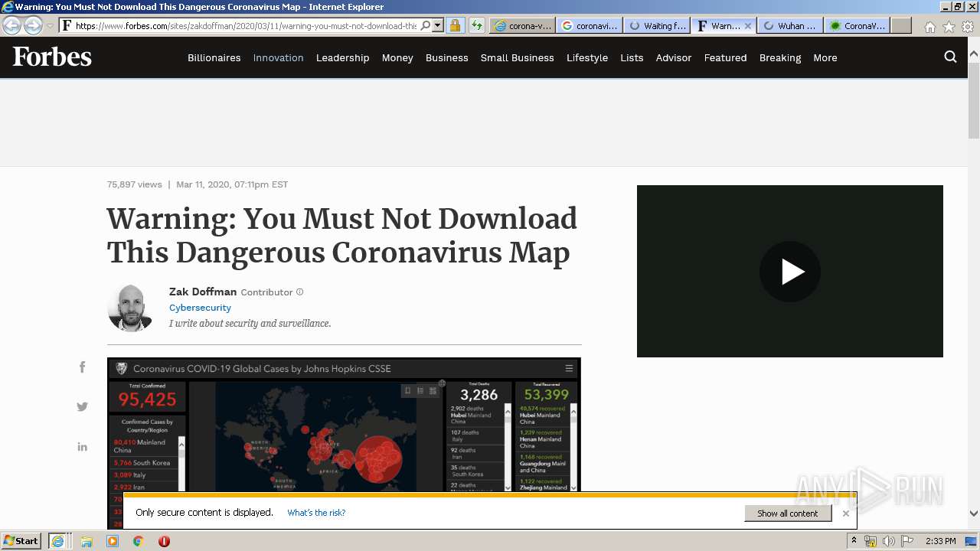Click the '75,897 views' text

click(134, 184)
